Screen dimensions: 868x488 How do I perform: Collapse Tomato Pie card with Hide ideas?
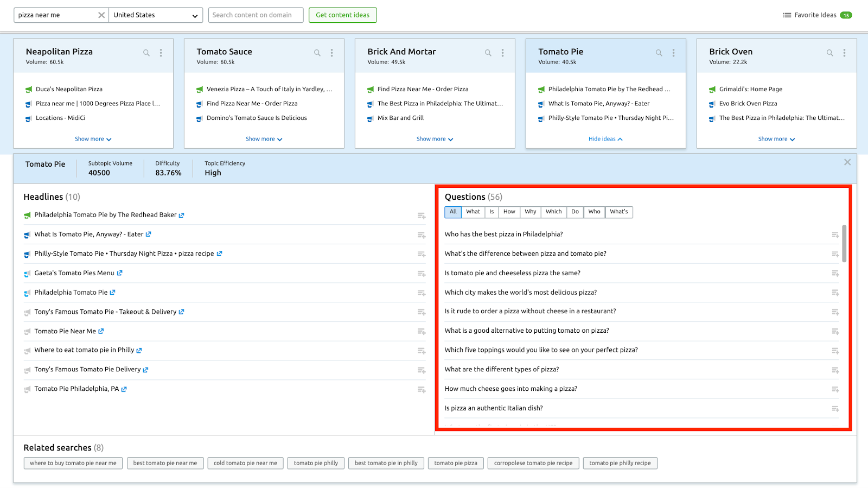click(605, 139)
